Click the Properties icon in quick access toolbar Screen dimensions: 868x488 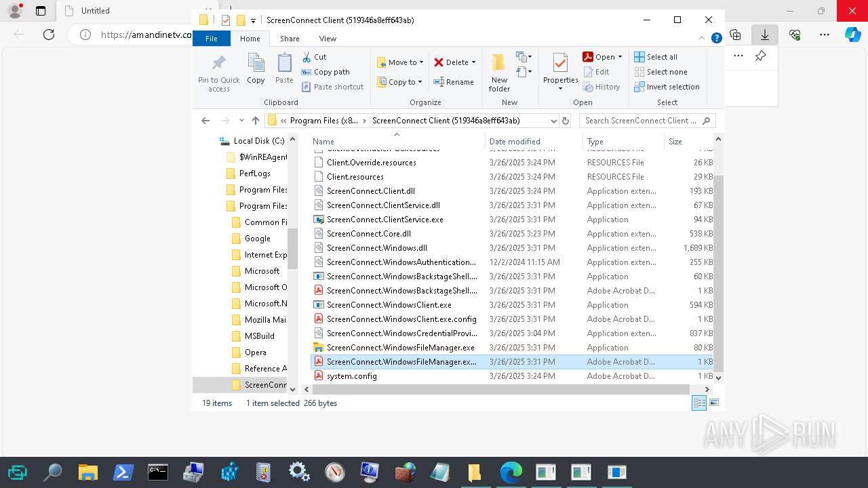click(x=226, y=20)
